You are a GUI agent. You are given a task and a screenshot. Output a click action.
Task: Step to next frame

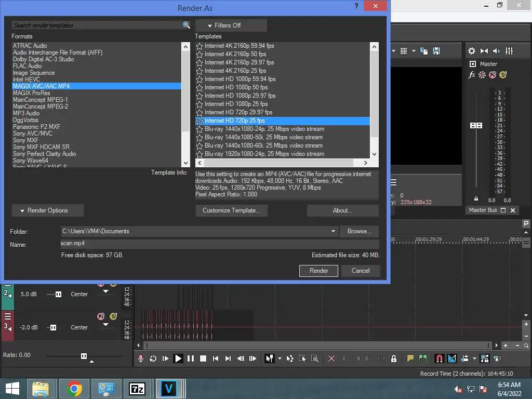click(253, 358)
